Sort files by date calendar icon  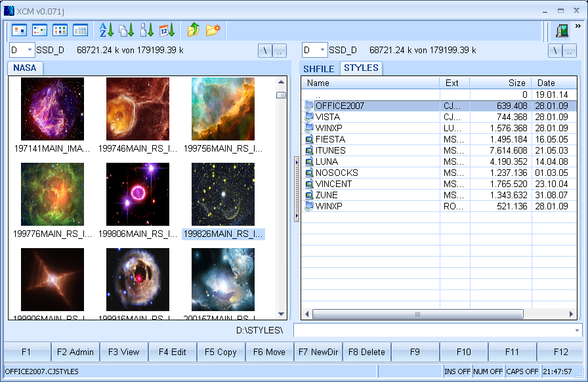pos(167,30)
